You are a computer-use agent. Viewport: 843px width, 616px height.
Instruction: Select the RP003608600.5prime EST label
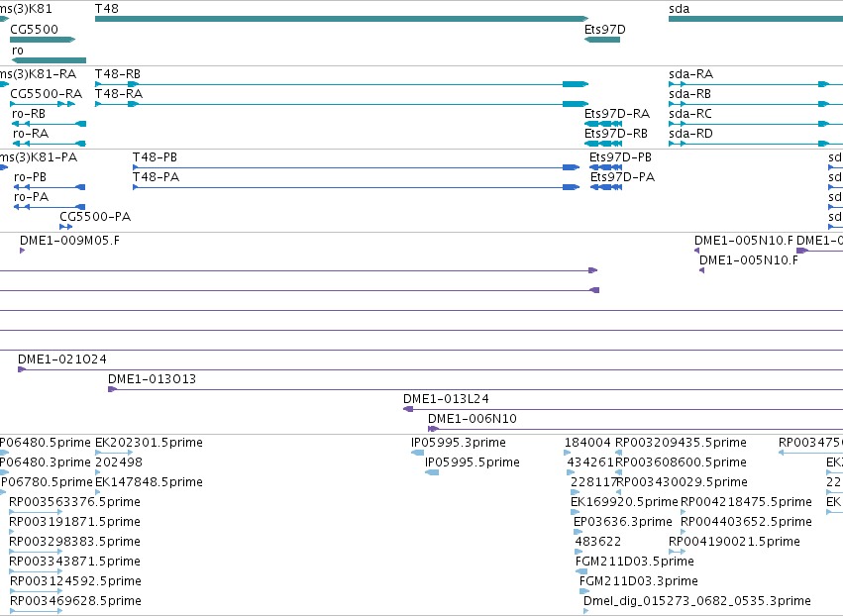tap(681, 462)
